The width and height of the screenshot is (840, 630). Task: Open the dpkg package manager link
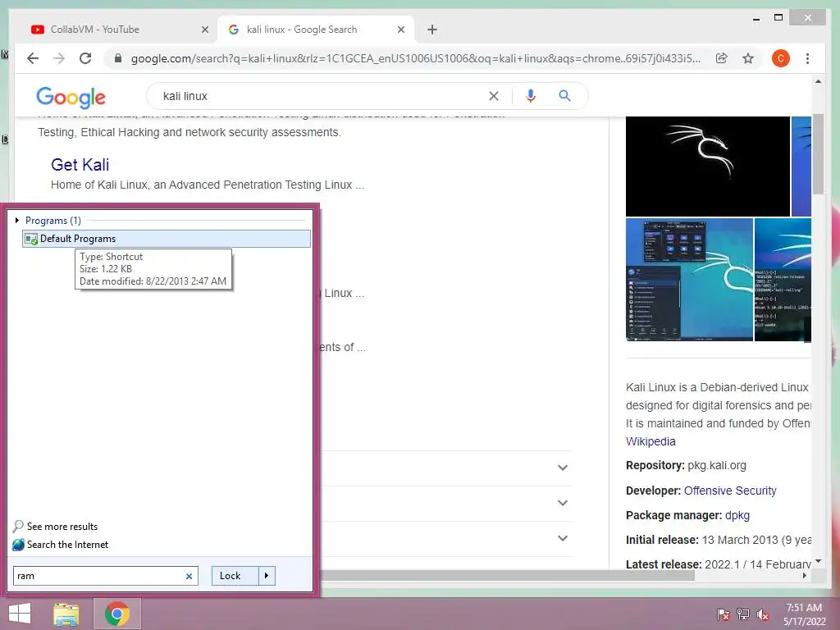[737, 515]
